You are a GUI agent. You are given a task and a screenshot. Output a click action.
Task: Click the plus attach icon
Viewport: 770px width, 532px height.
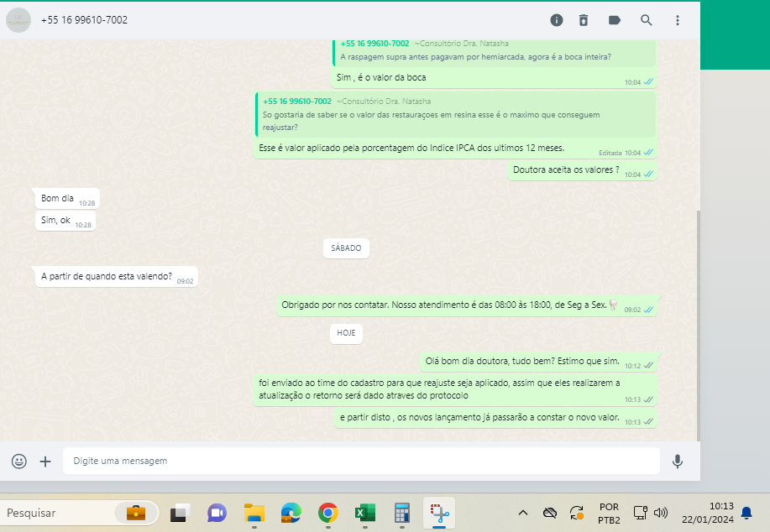[x=45, y=462]
